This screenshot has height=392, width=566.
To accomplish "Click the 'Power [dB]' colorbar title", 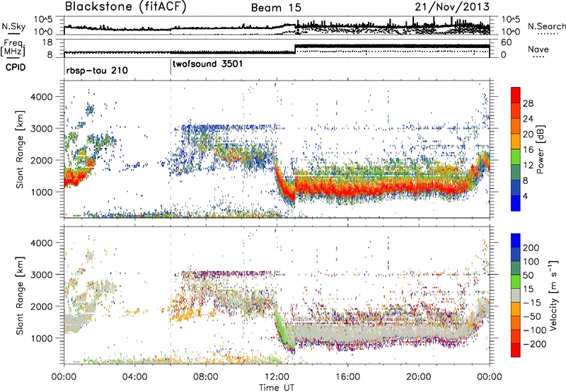I will coord(541,149).
